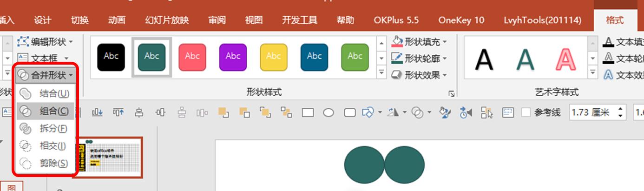Open the 动画 ribbon tab
This screenshot has height=191, width=644.
(117, 20)
